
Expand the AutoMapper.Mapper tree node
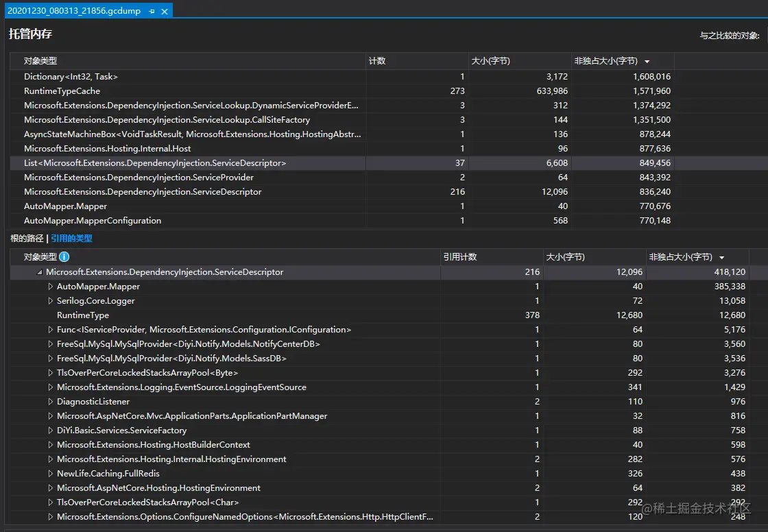click(50, 287)
